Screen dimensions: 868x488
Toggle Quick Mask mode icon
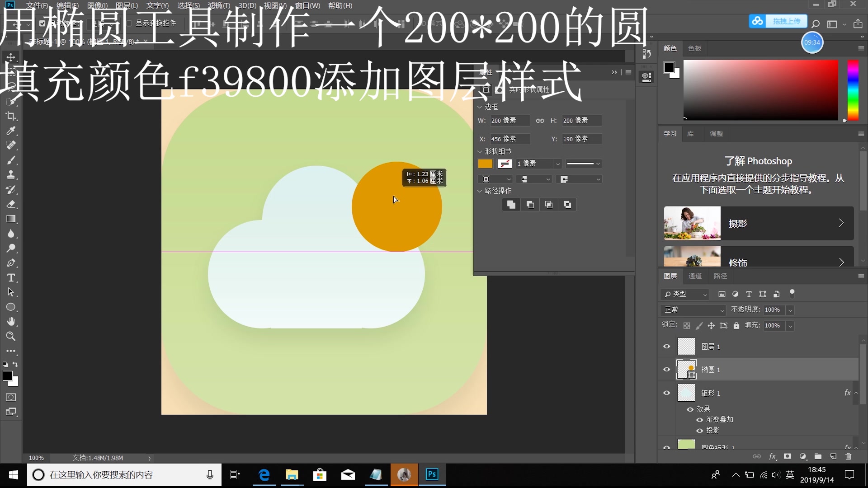click(11, 398)
